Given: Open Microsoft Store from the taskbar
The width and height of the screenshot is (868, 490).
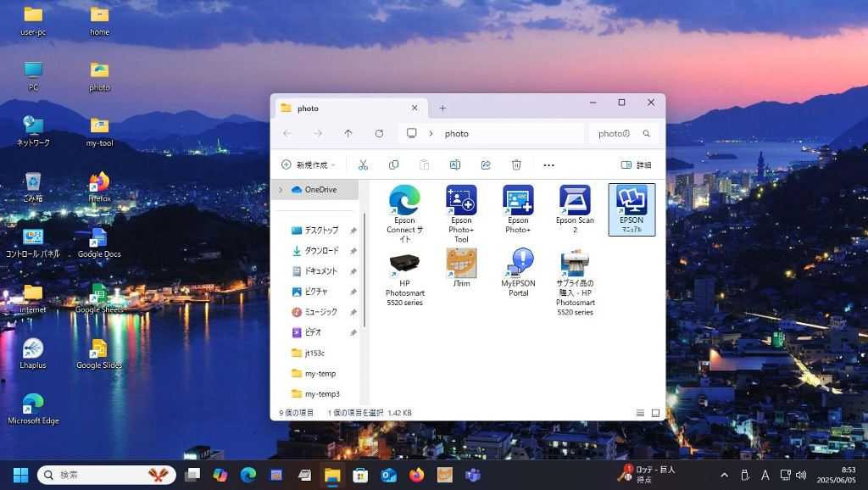Looking at the screenshot, I should coord(360,475).
